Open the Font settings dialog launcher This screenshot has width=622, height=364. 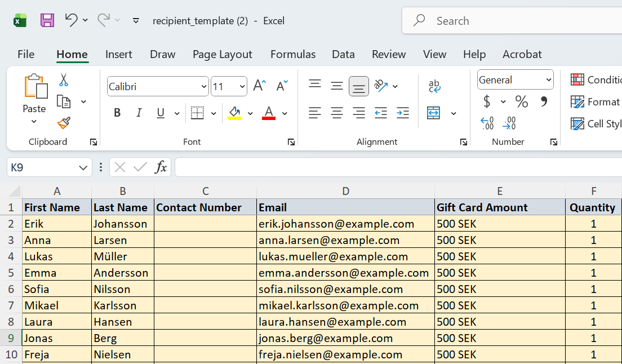pyautogui.click(x=291, y=142)
